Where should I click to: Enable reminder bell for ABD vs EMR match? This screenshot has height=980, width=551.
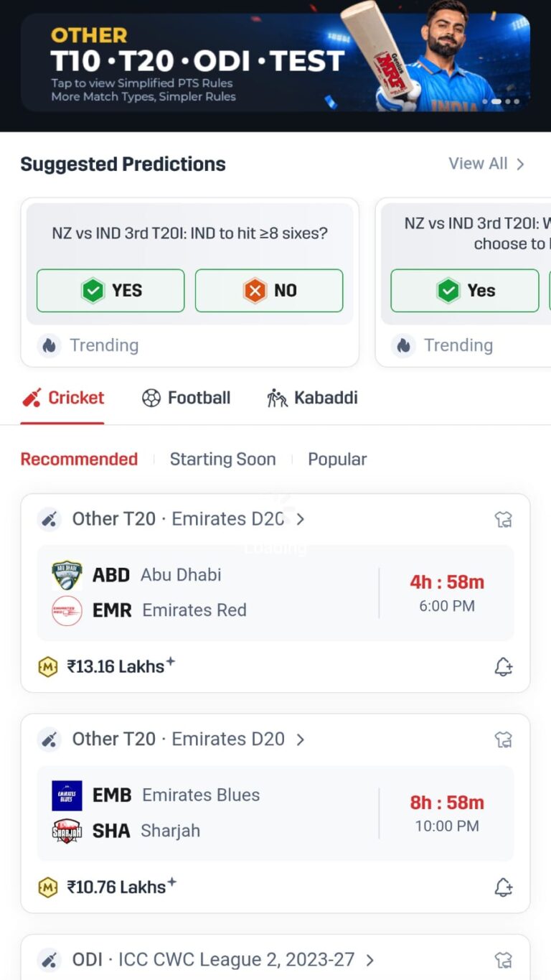pos(504,667)
